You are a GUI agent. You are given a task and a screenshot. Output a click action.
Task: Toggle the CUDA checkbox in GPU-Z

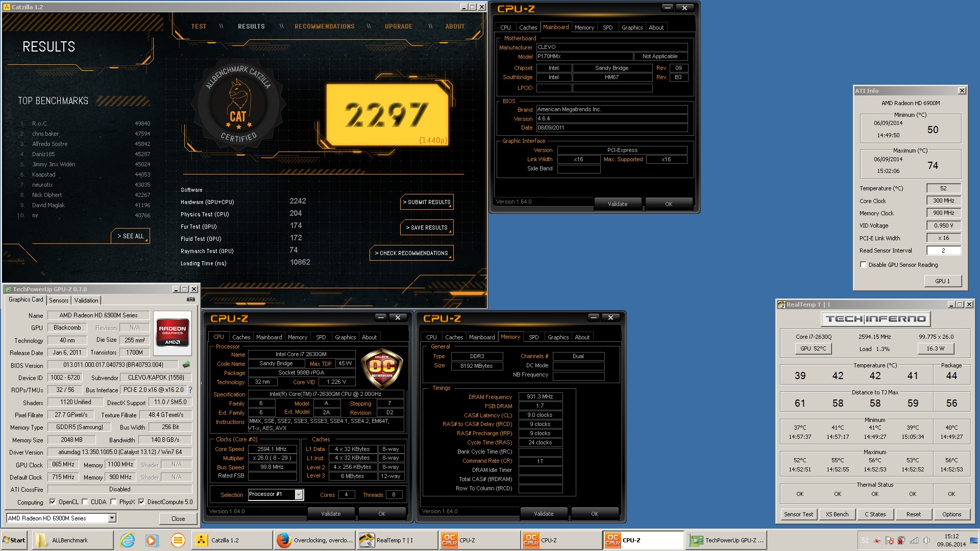[85, 502]
